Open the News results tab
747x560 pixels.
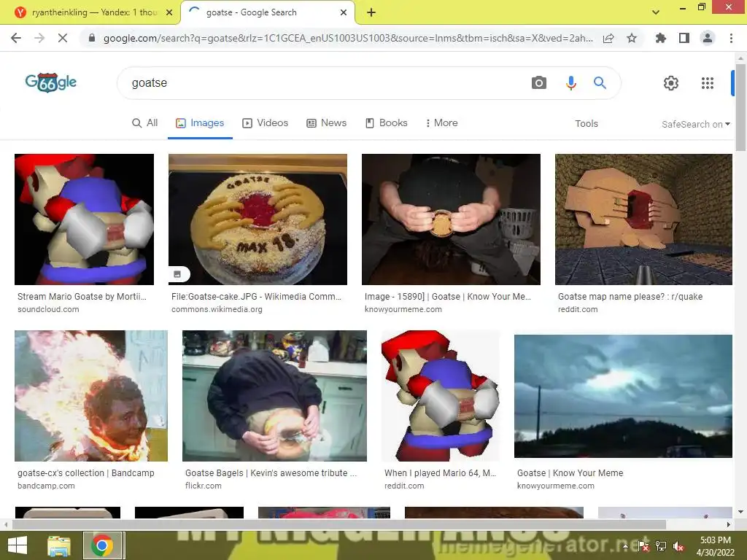[x=326, y=122]
